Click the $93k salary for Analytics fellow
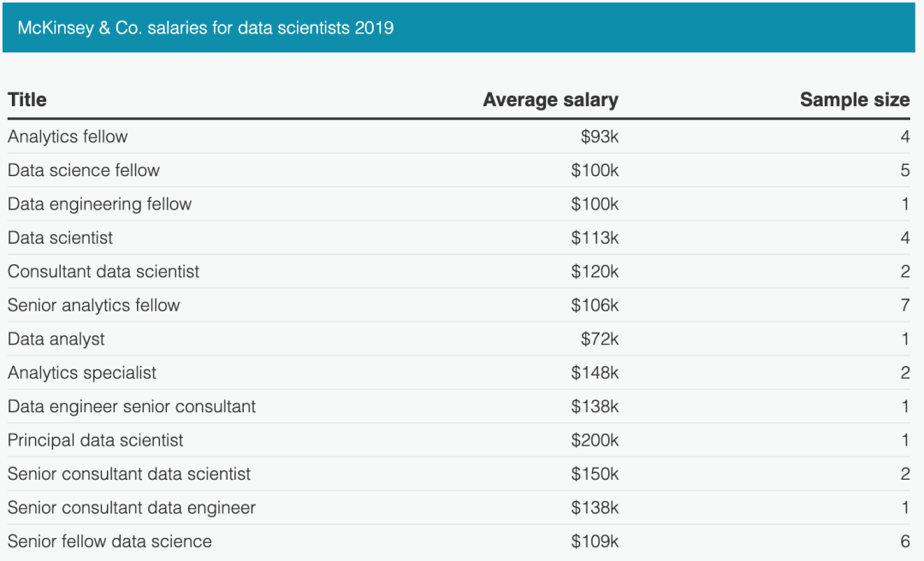 pyautogui.click(x=599, y=137)
